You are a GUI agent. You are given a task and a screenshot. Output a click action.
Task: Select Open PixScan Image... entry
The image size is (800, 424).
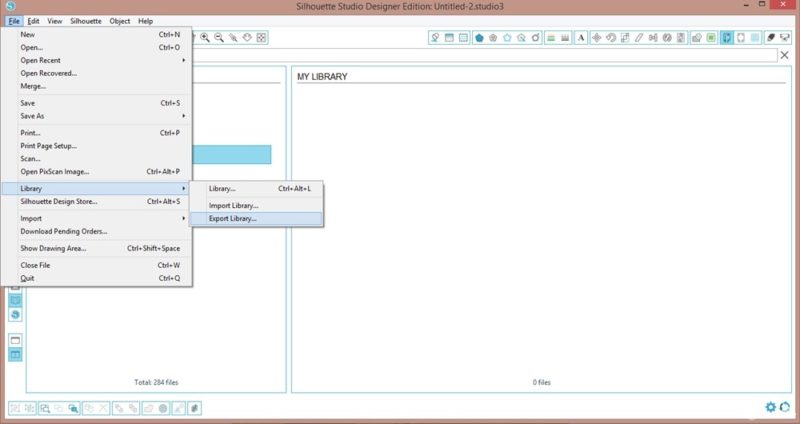pos(96,171)
